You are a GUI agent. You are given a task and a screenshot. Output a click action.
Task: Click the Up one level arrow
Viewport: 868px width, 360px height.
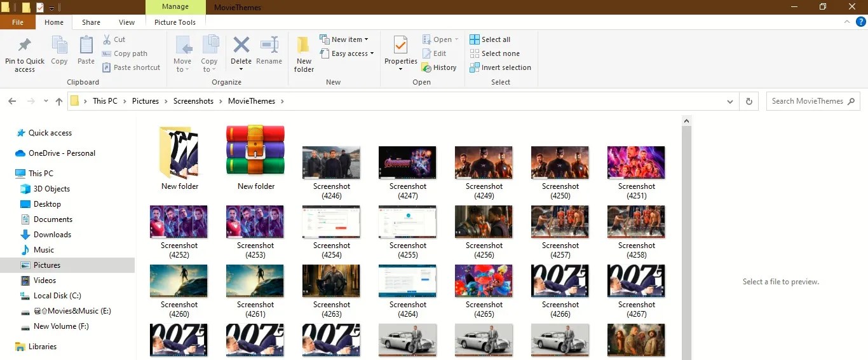pos(59,101)
